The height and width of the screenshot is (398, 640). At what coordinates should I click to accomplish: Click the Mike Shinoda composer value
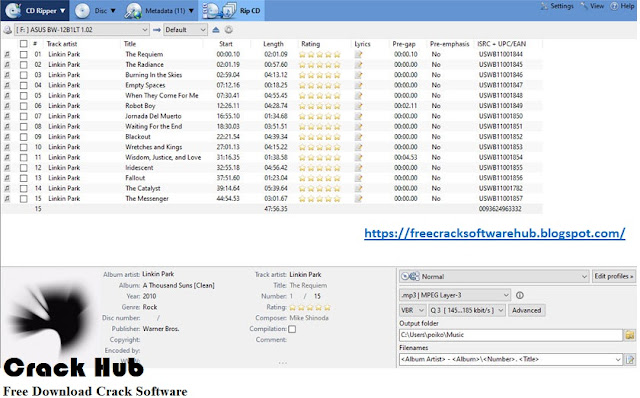pyautogui.click(x=309, y=318)
